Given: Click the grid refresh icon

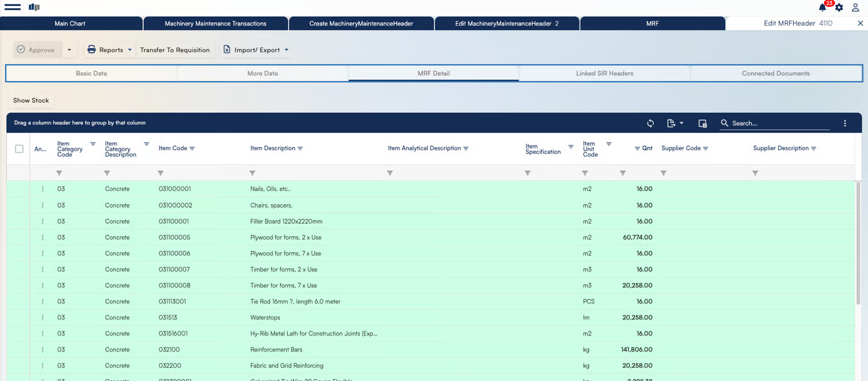Looking at the screenshot, I should [x=650, y=123].
